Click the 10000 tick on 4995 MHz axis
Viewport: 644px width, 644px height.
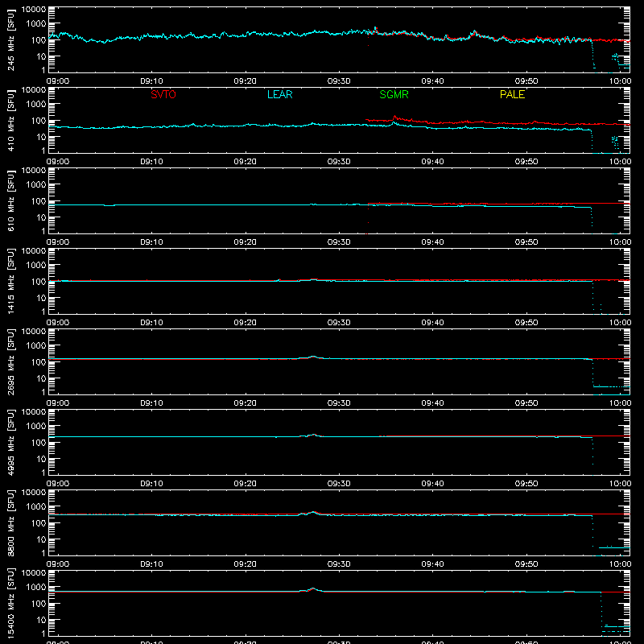click(x=34, y=412)
